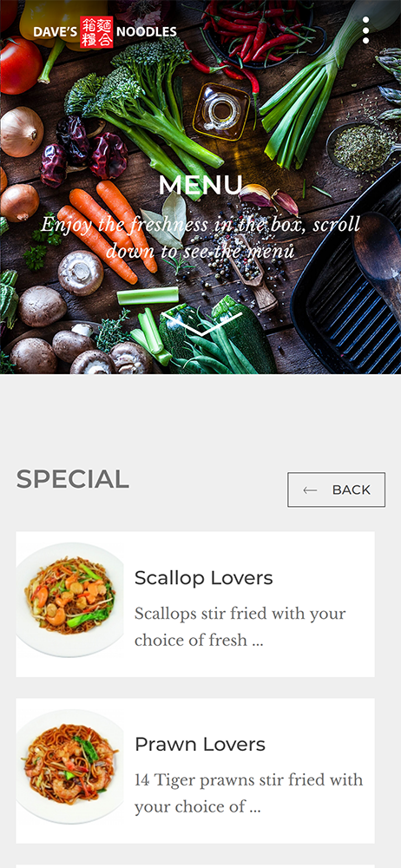Screen dimensions: 401x868
Task: Select the Scallop Lovers title
Action: (x=204, y=578)
